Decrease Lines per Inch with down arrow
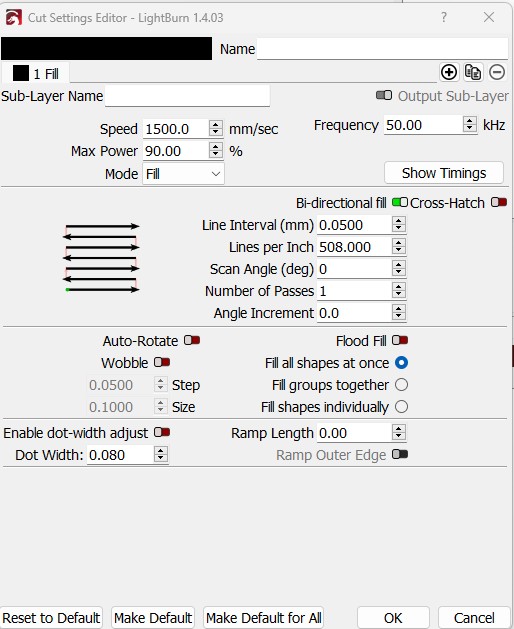Viewport: 514px width, 629px height. coord(398,251)
